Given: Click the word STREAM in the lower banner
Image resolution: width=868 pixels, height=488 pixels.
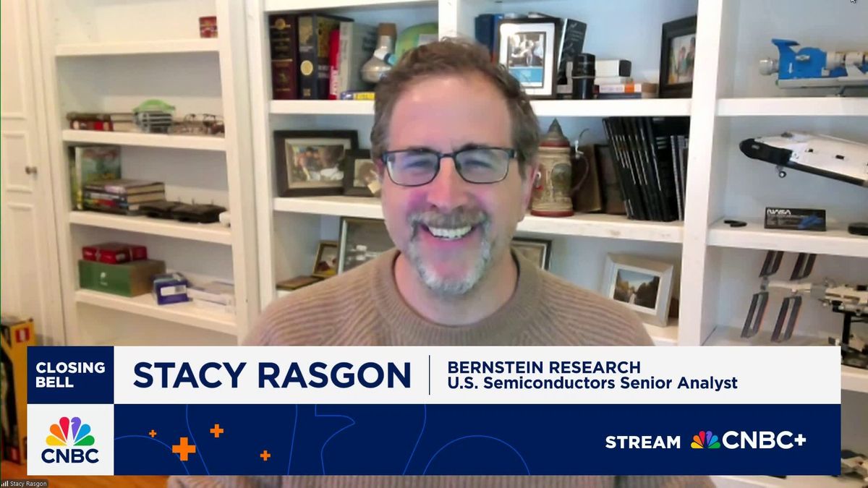Looking at the screenshot, I should [x=643, y=442].
